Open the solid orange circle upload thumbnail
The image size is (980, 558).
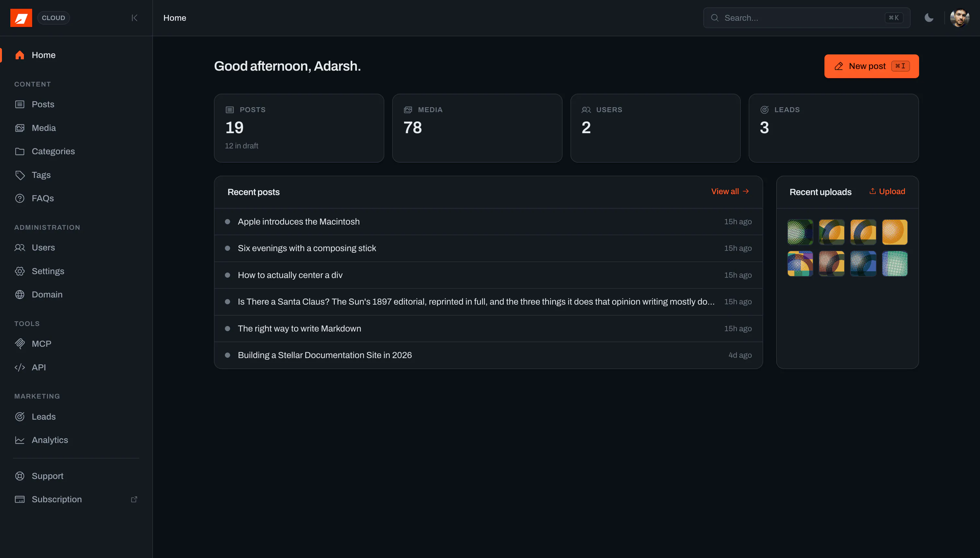pyautogui.click(x=894, y=232)
